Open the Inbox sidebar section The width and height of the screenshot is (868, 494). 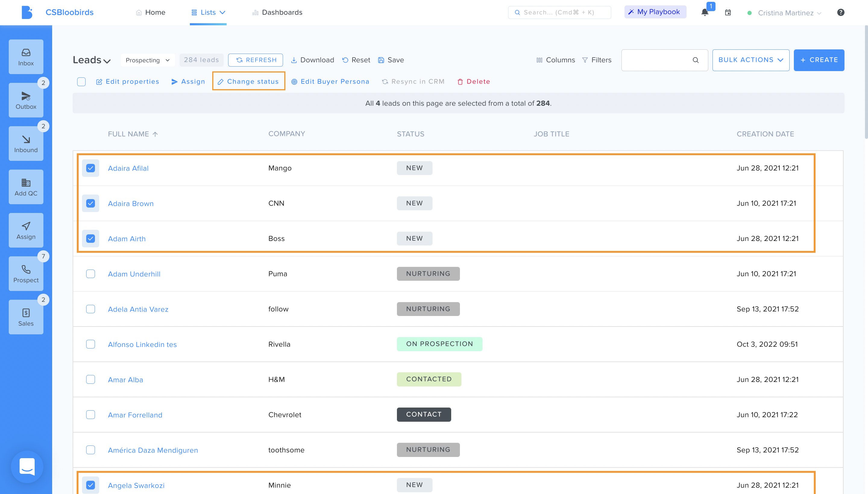(x=26, y=57)
